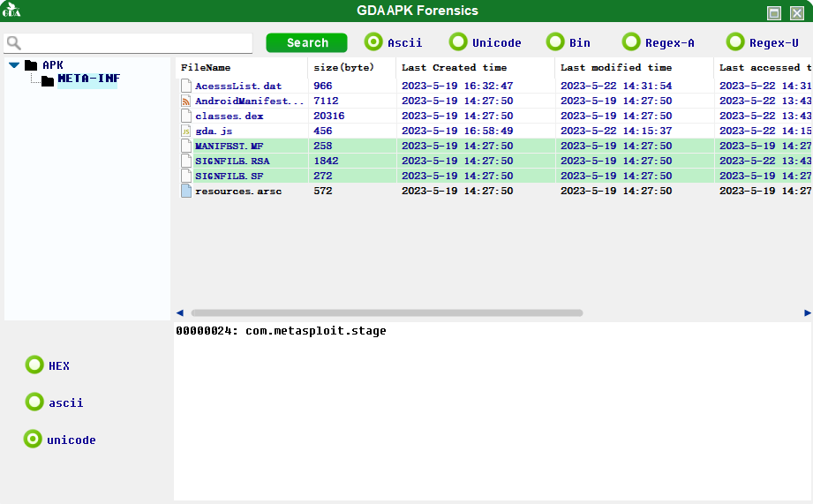Select the META-INF tree folder
Image resolution: width=813 pixels, height=504 pixels.
(x=88, y=79)
